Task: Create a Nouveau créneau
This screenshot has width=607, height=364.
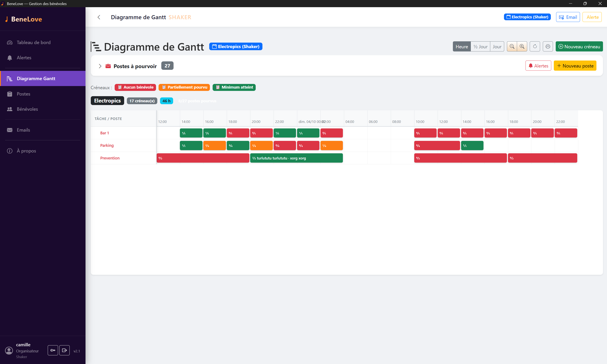Action: click(x=579, y=47)
